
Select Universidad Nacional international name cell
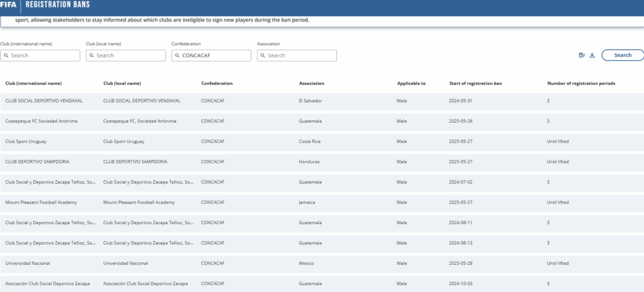28,263
